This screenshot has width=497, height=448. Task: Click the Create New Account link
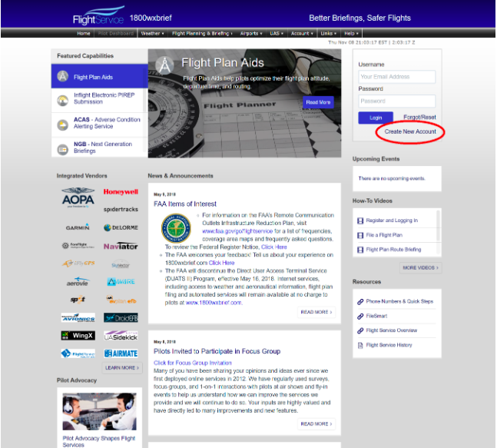[x=410, y=131]
